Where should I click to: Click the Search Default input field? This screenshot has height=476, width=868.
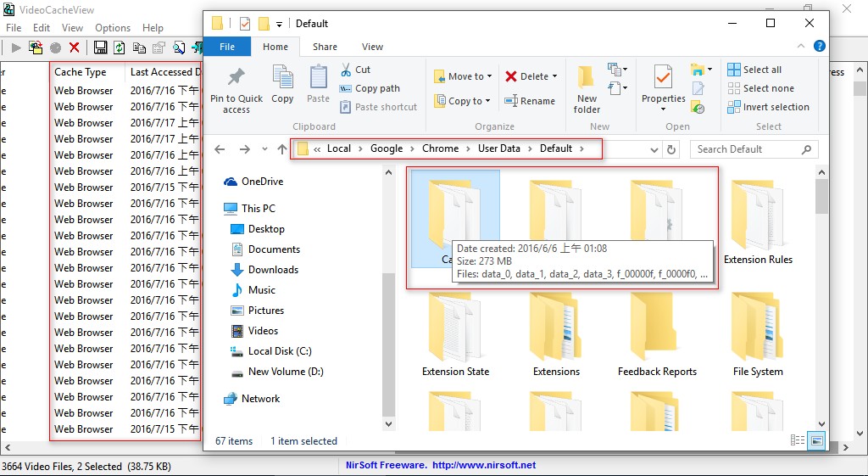746,149
